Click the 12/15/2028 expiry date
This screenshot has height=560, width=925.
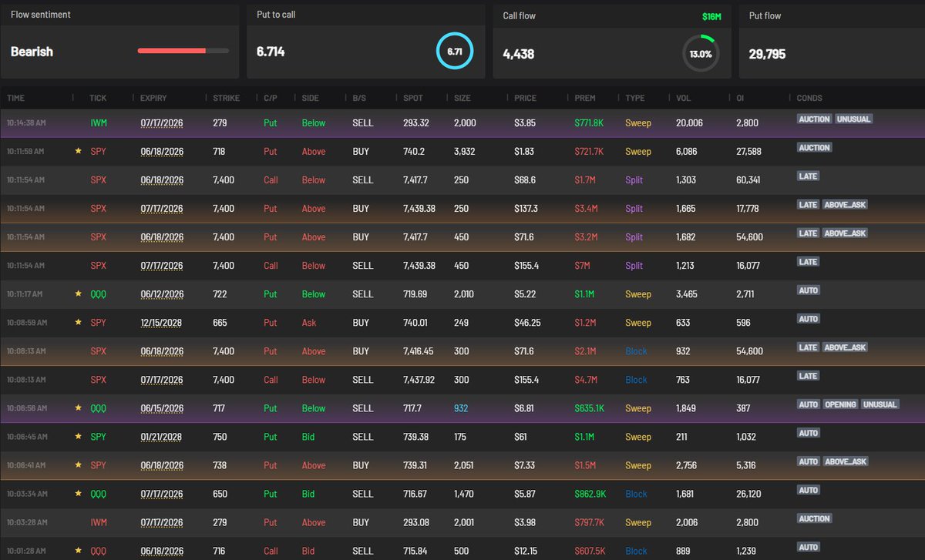[x=162, y=323]
